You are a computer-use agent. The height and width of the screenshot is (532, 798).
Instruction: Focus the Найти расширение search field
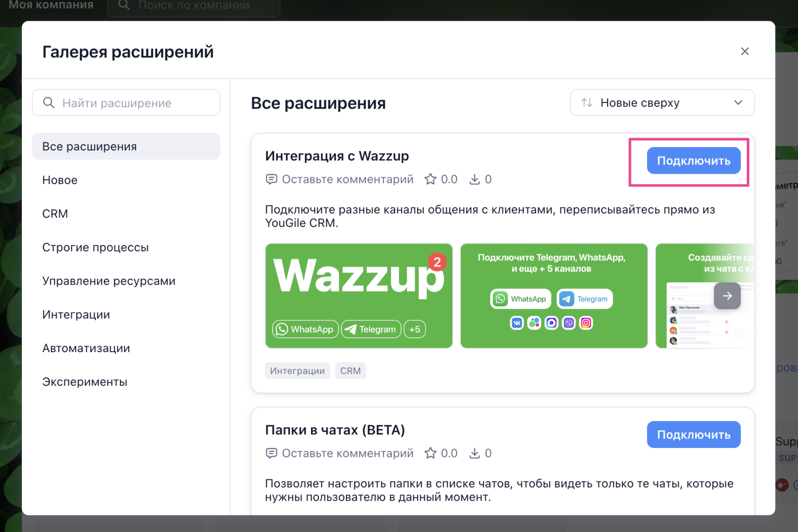click(126, 103)
